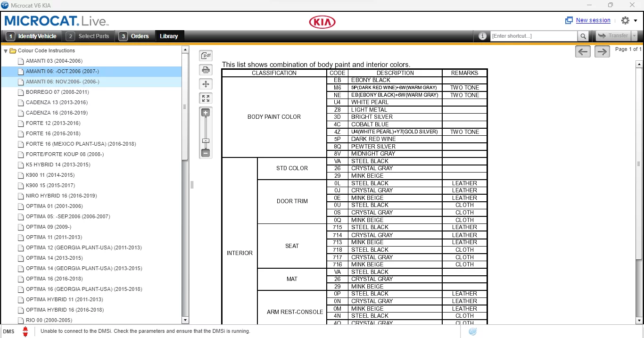Open the search via magnifier icon
The image size is (644, 338).
[x=584, y=36]
